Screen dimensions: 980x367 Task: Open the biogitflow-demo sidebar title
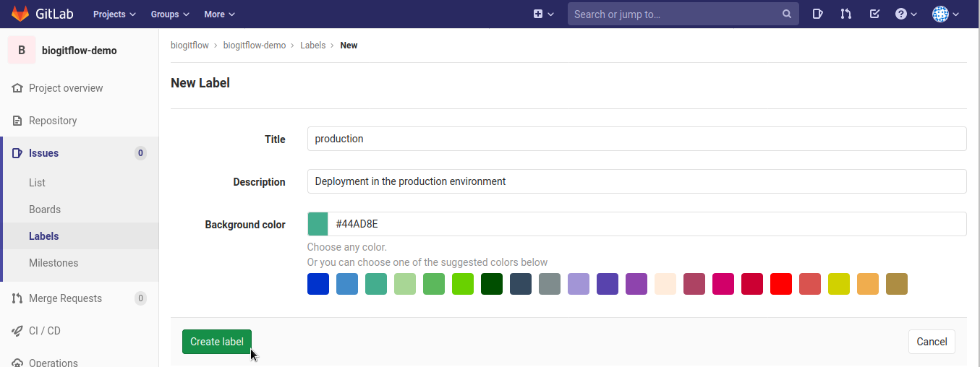click(x=80, y=51)
